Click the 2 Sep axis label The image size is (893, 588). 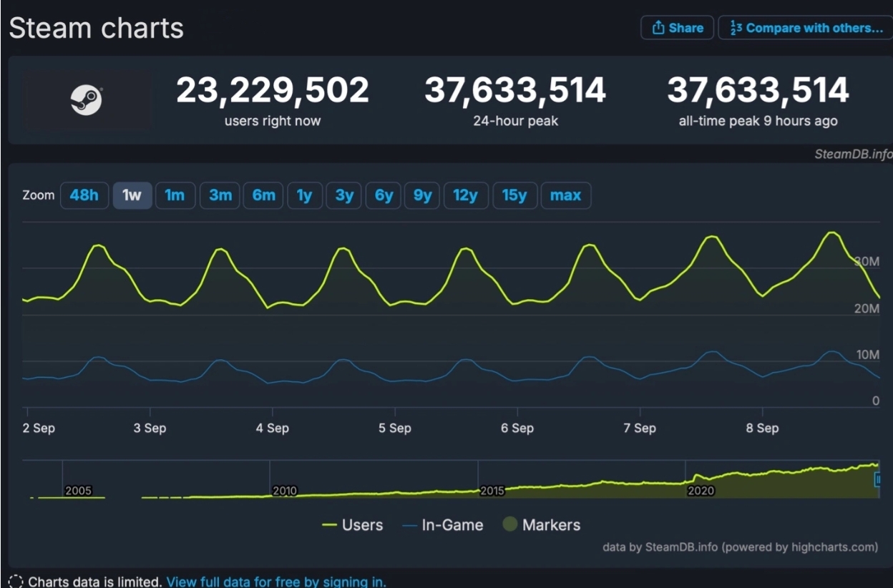coord(39,428)
